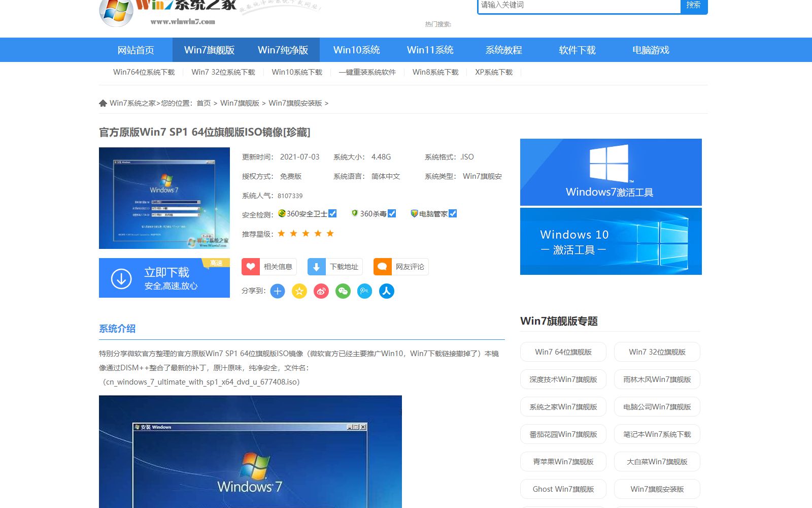The height and width of the screenshot is (508, 812).
Task: Click the orange comment bubble icon for 网友评论
Action: click(x=383, y=267)
